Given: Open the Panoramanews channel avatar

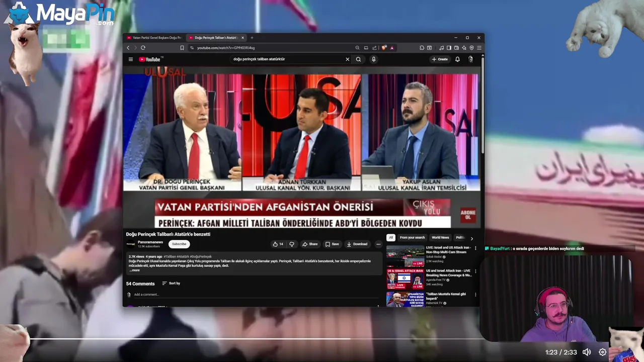Looking at the screenshot, I should point(130,244).
